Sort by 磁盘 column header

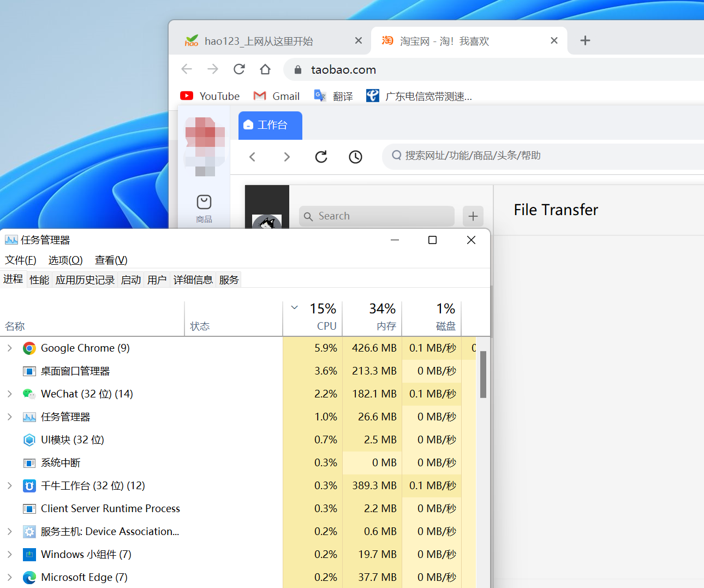click(432, 317)
